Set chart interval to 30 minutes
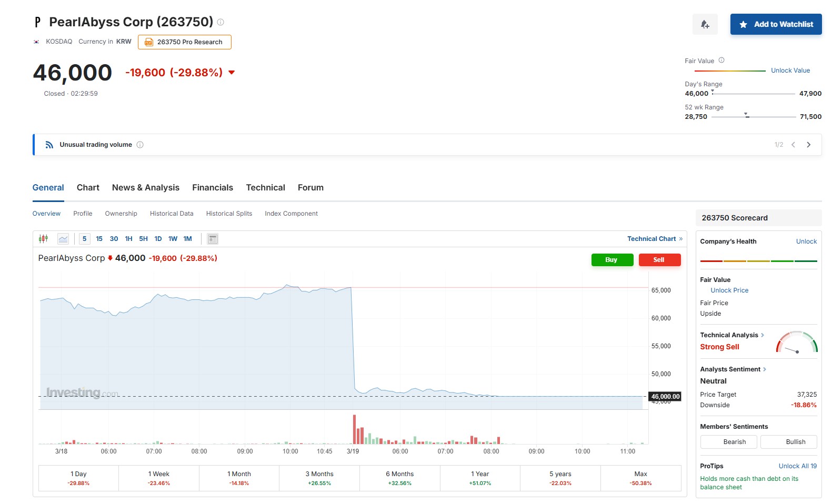This screenshot has width=832, height=504. 114,239
